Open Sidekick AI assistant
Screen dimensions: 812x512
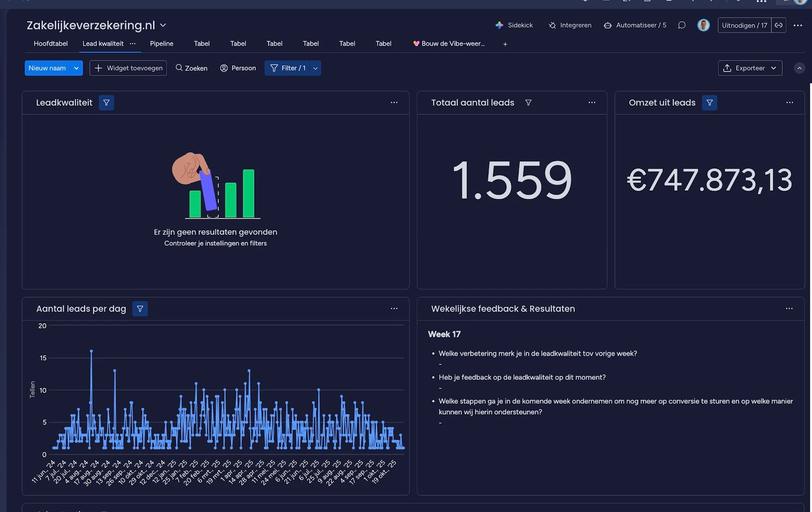[x=514, y=25]
